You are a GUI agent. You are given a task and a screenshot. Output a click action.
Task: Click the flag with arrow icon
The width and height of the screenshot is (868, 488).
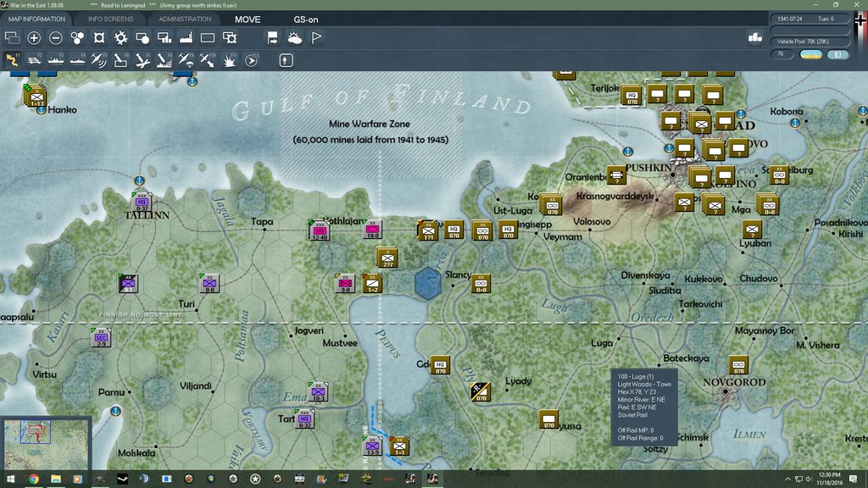pos(272,37)
